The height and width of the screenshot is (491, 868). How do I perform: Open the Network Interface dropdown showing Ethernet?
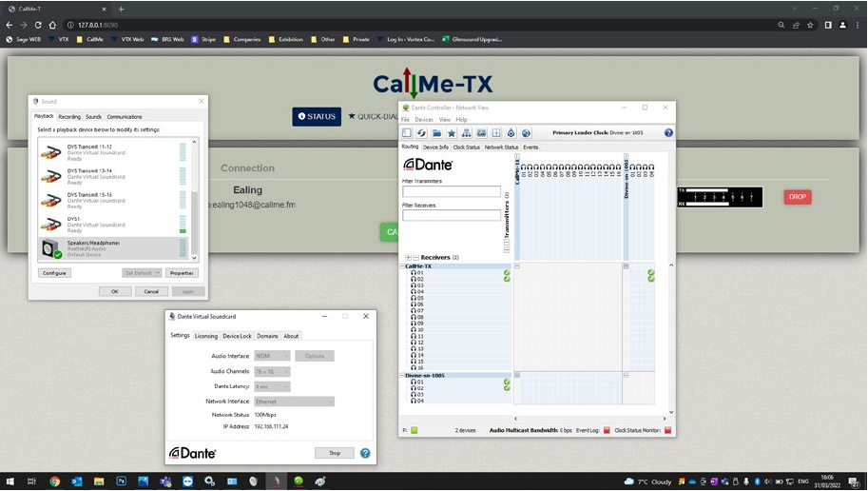[x=295, y=402]
